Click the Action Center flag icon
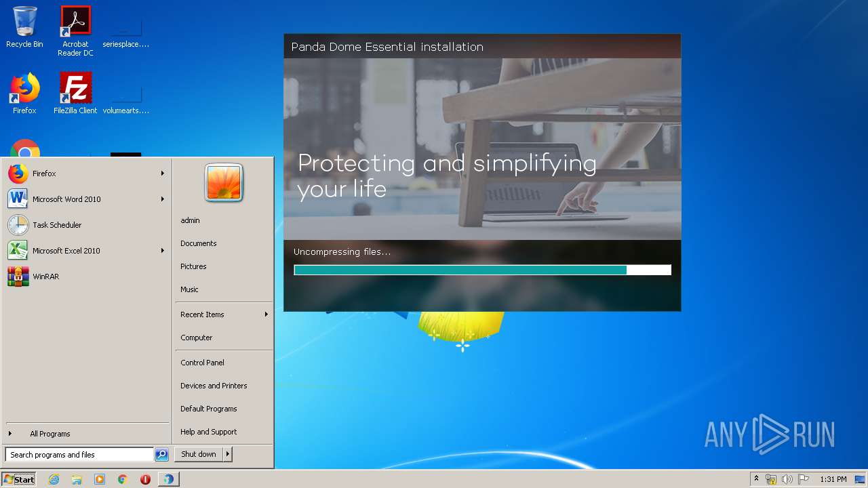This screenshot has height=488, width=868. pyautogui.click(x=804, y=479)
